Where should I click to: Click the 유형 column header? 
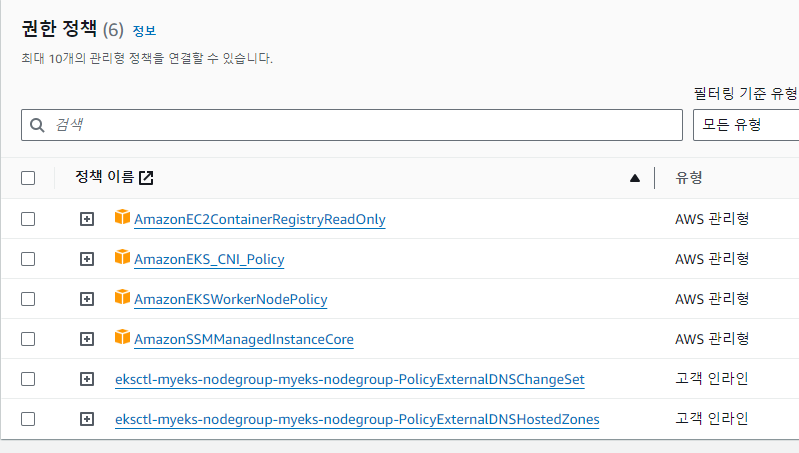point(688,177)
